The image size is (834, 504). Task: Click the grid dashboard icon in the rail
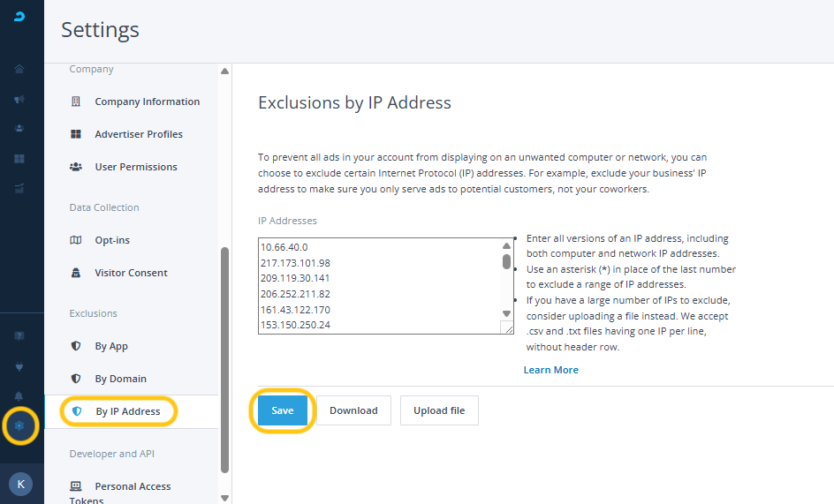[x=19, y=159]
